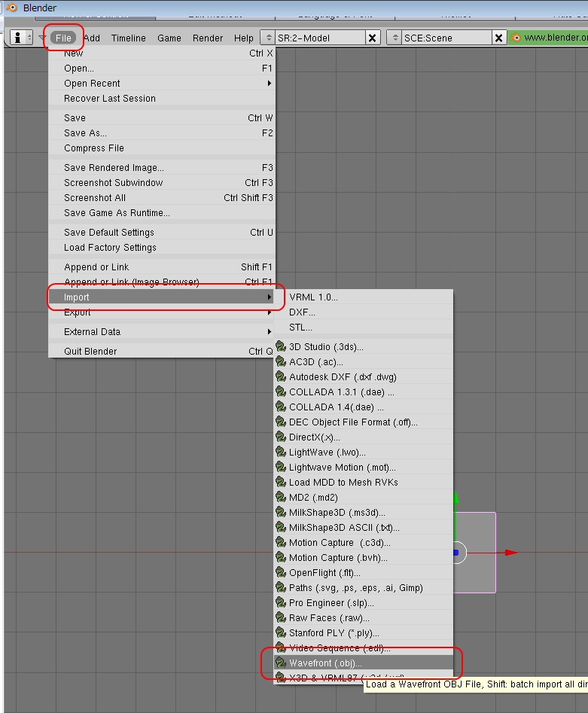Viewport: 588px width, 713px height.
Task: Click the script icon for OpenFlight (.flt)
Action: pos(281,572)
